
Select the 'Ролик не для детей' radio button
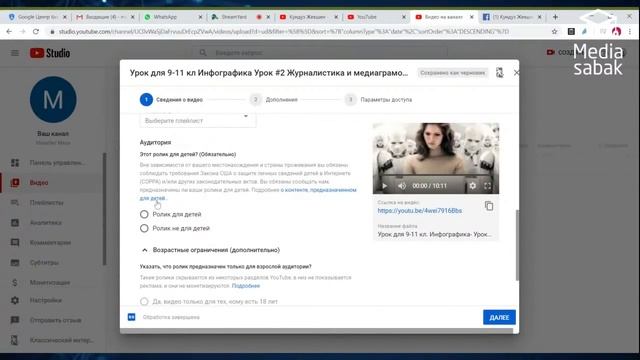click(x=144, y=228)
